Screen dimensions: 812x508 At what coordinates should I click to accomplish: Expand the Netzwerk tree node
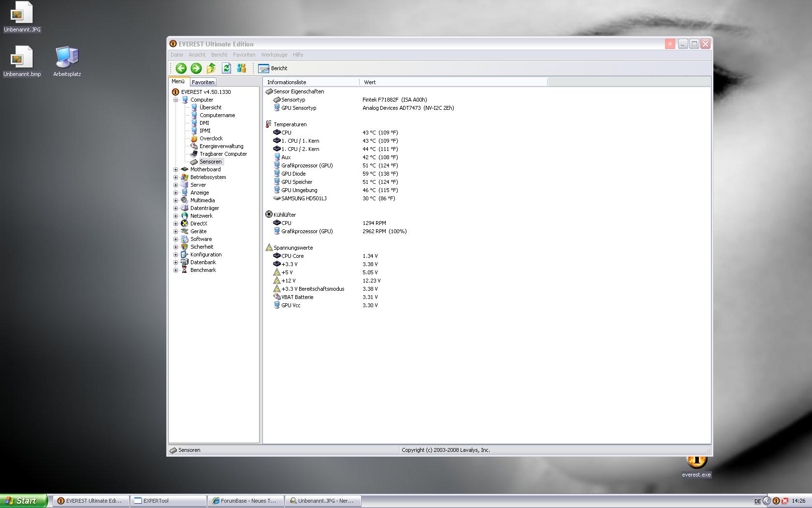tap(176, 216)
